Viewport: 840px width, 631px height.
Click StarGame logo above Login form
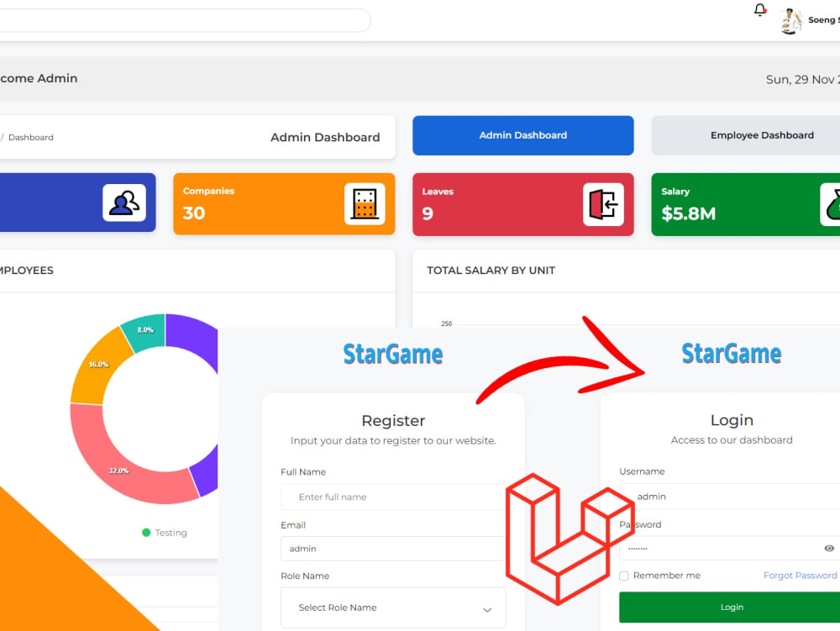click(x=732, y=354)
